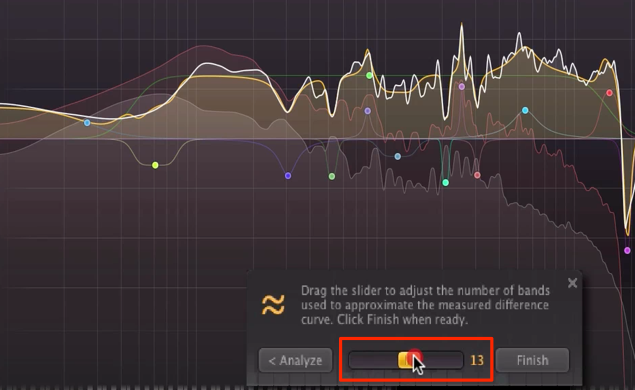Select the yellow-green band dot in the wide low cut
635x390 pixels.
155,165
